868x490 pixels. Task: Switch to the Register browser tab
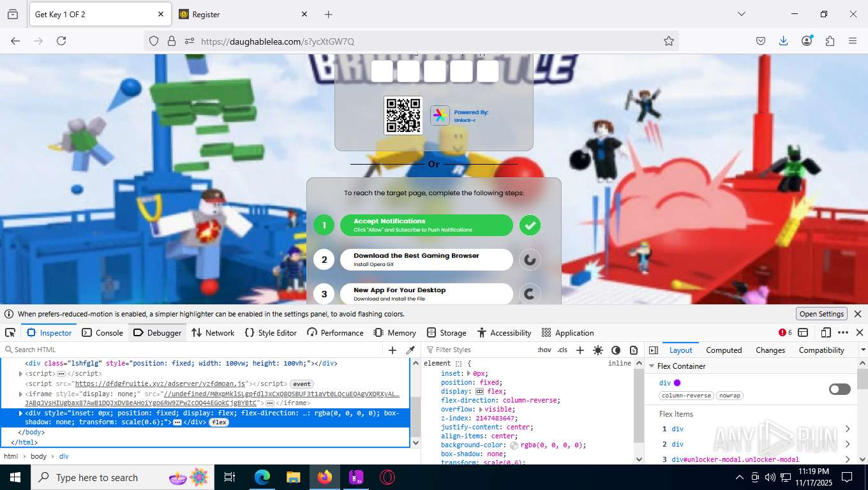pos(243,14)
